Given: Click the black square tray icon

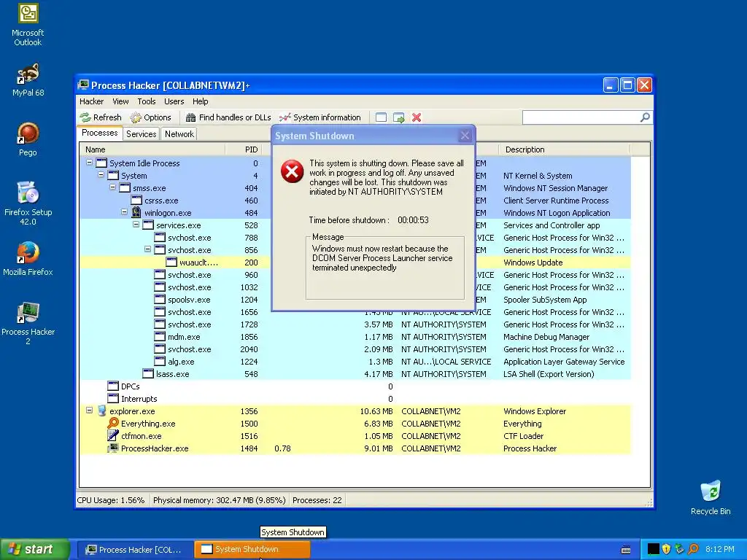Looking at the screenshot, I should click(653, 549).
